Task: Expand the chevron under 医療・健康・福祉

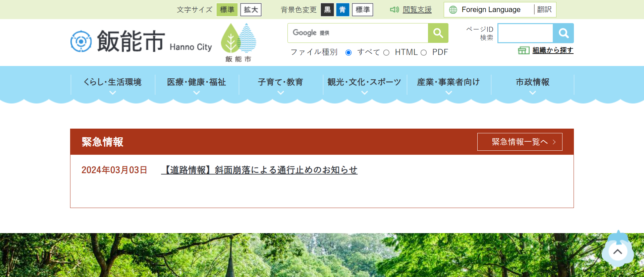Action: pos(197,93)
